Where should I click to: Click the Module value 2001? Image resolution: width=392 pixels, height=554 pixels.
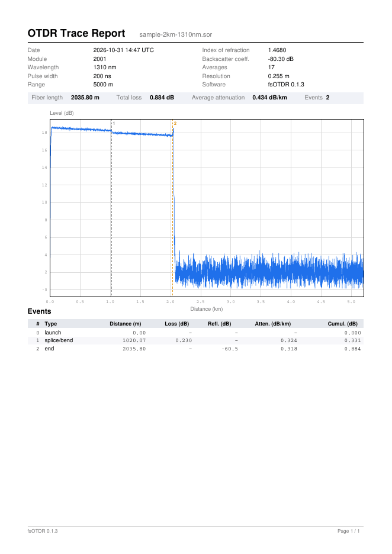coord(99,59)
